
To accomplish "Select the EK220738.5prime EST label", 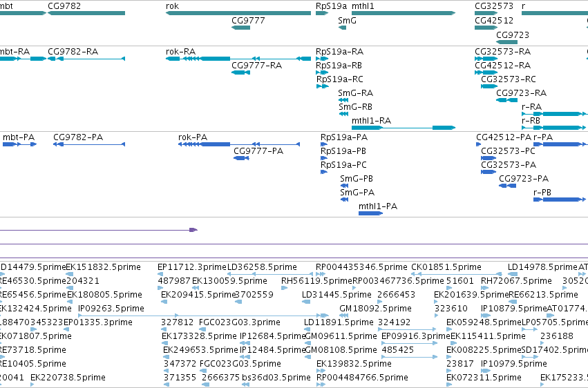I will (x=68, y=378).
